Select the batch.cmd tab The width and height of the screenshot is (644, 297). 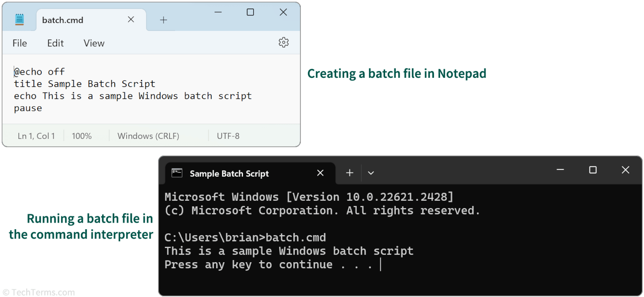click(63, 19)
